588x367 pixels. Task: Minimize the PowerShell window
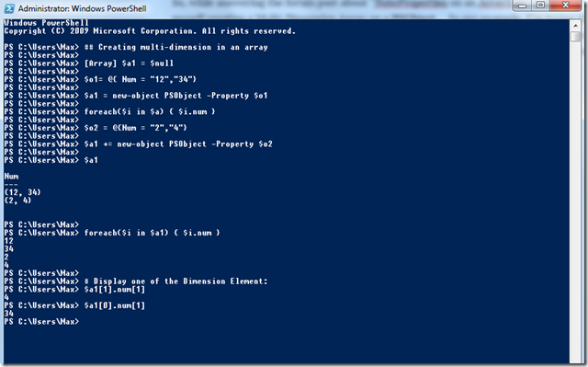coord(523,6)
